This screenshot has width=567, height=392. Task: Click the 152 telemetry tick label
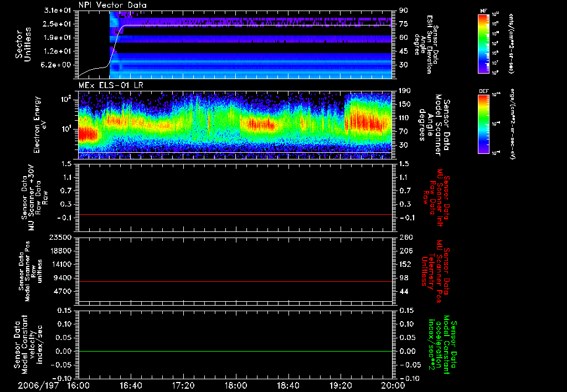(x=405, y=264)
